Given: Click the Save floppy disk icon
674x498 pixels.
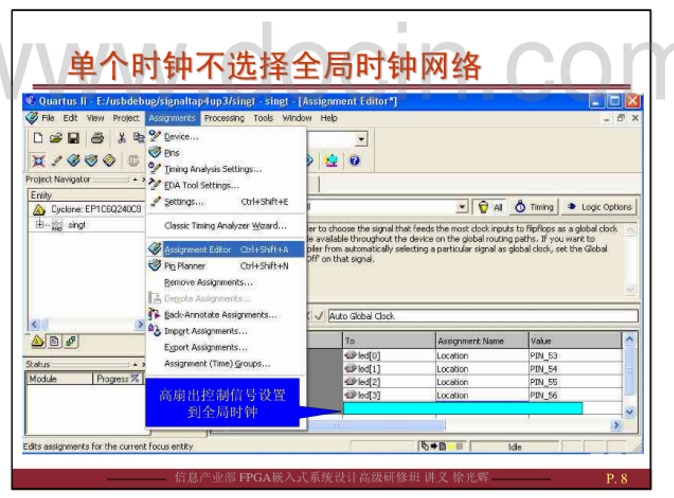Looking at the screenshot, I should pos(74,138).
